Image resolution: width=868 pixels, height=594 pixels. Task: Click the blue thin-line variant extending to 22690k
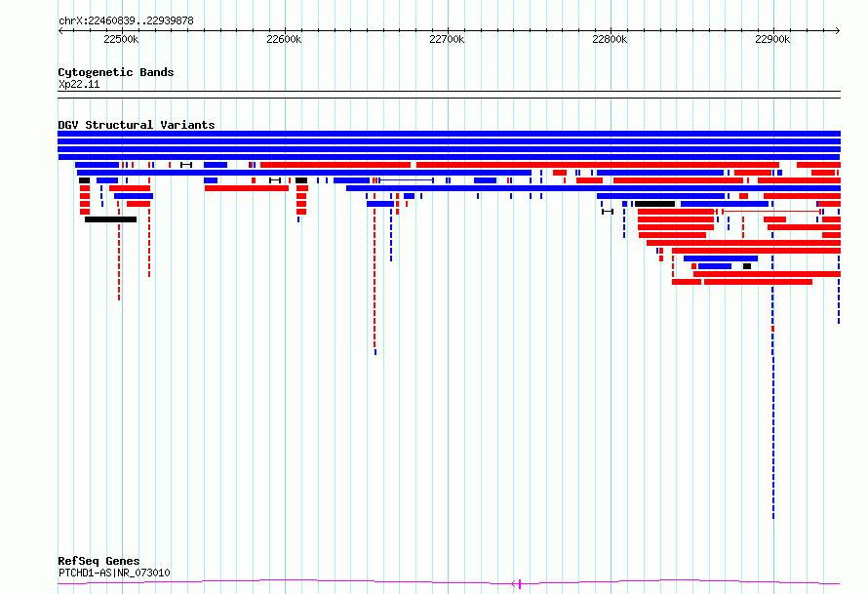tap(406, 180)
